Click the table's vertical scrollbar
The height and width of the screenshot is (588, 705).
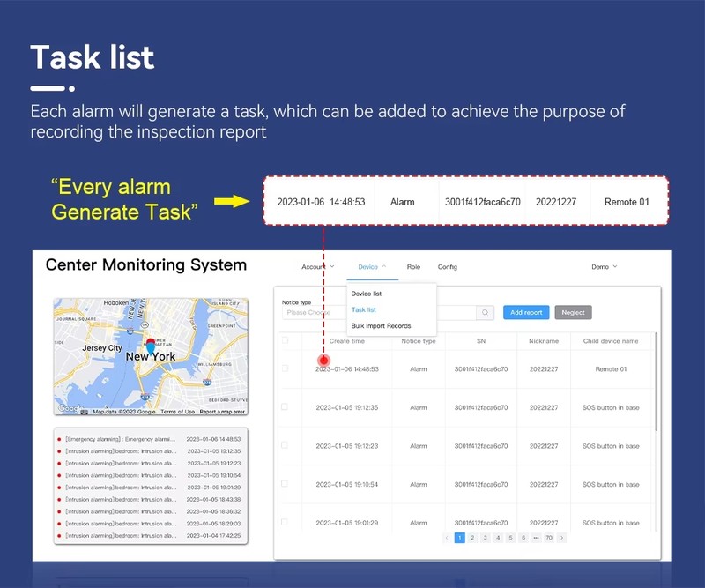tap(656, 388)
